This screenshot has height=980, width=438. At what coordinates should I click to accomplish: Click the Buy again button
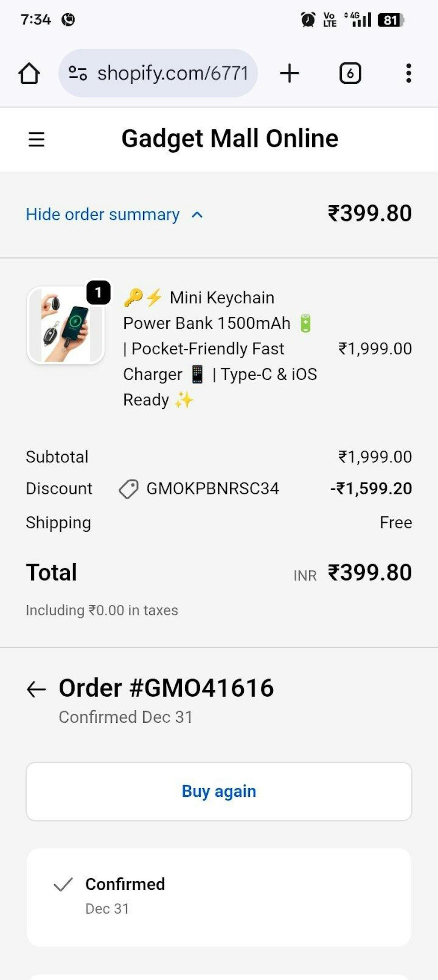click(x=219, y=791)
